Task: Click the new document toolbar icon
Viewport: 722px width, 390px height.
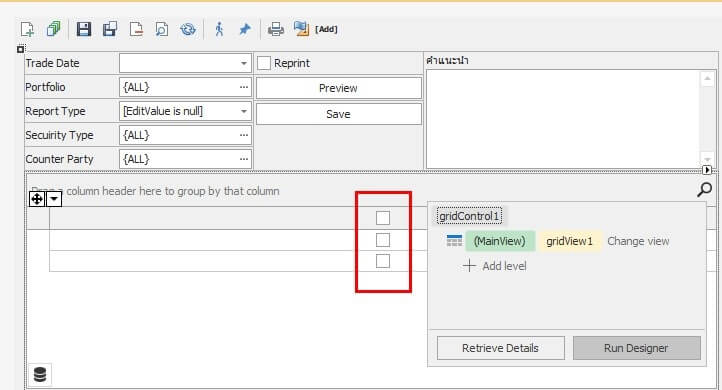Action: tap(28, 29)
